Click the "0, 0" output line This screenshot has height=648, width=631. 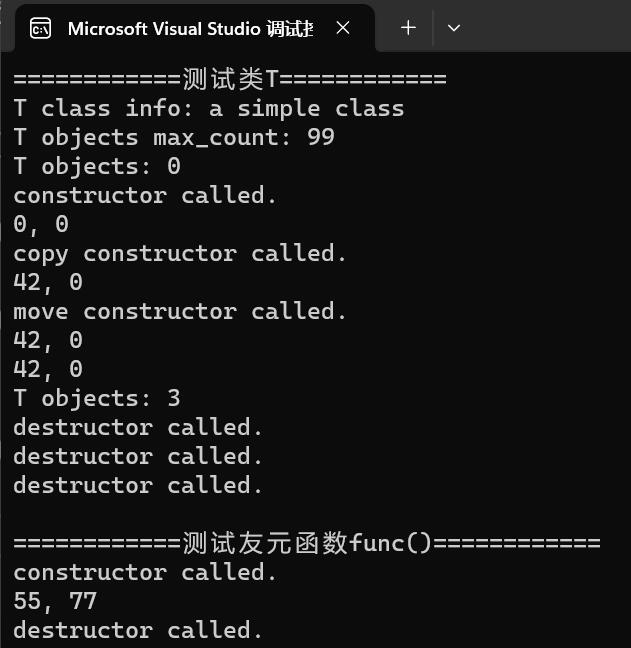[40, 224]
